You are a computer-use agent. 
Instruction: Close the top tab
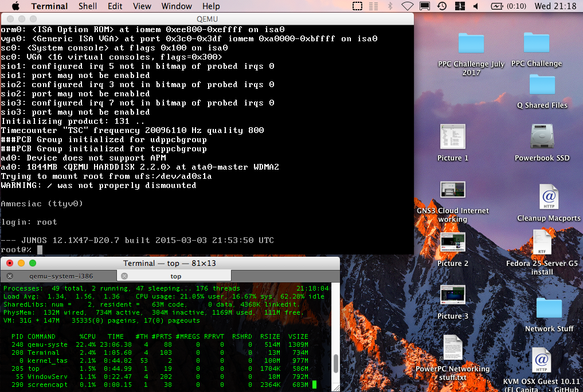coord(124,276)
